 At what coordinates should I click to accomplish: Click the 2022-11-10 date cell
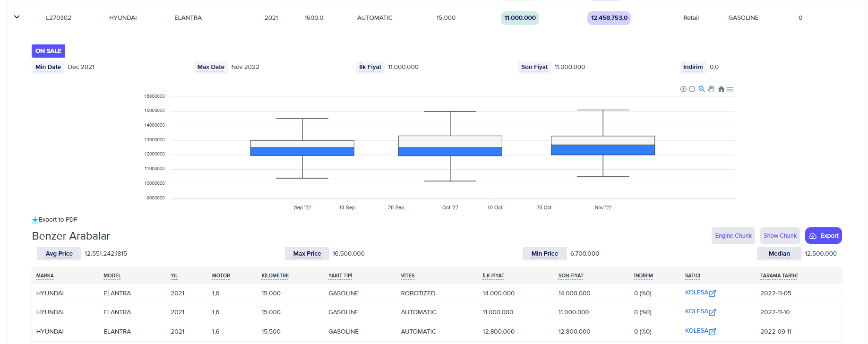[x=775, y=312]
